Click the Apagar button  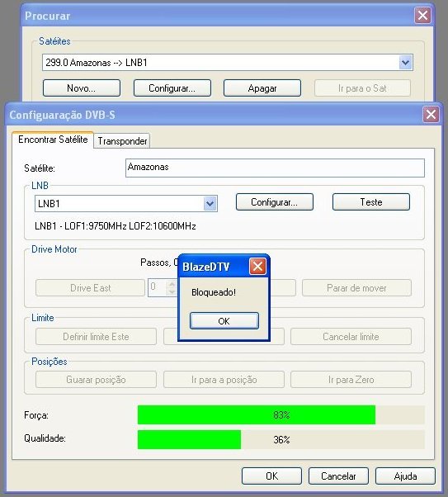click(x=262, y=88)
